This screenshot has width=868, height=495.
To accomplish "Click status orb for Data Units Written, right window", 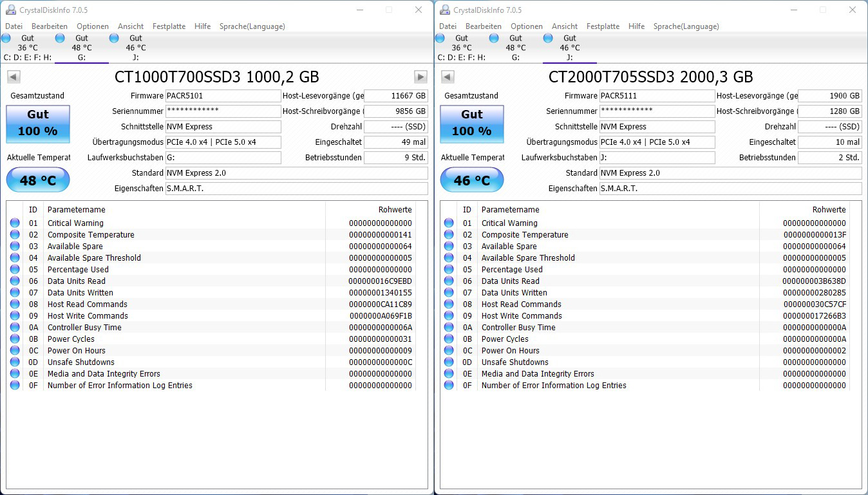I will click(x=449, y=293).
